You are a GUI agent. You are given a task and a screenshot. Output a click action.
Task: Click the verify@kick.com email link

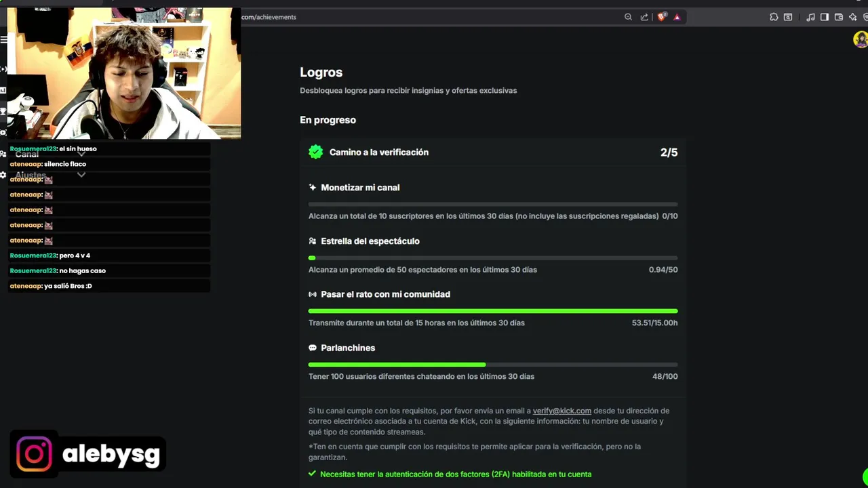coord(562,411)
